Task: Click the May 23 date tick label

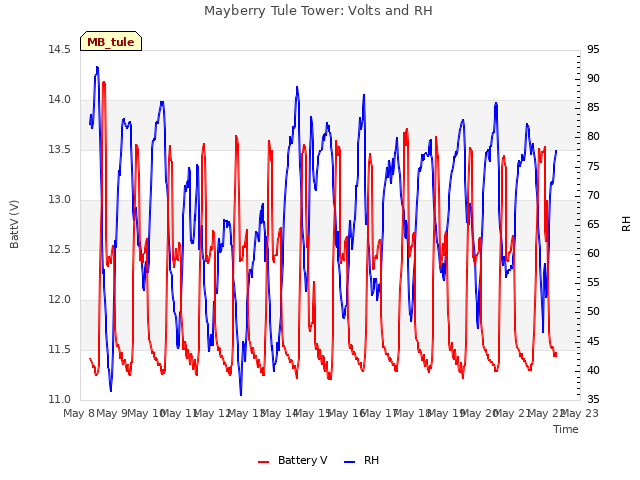Action: (580, 413)
